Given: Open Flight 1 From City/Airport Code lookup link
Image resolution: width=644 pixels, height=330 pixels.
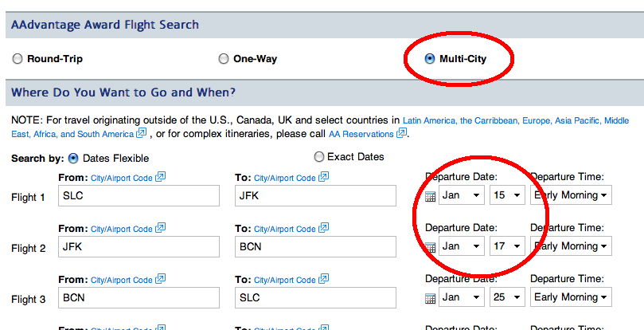Looking at the screenshot, I should (122, 179).
